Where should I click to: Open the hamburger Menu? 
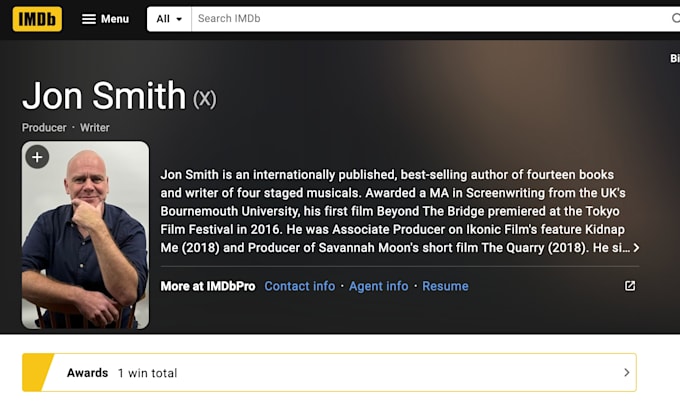(105, 19)
